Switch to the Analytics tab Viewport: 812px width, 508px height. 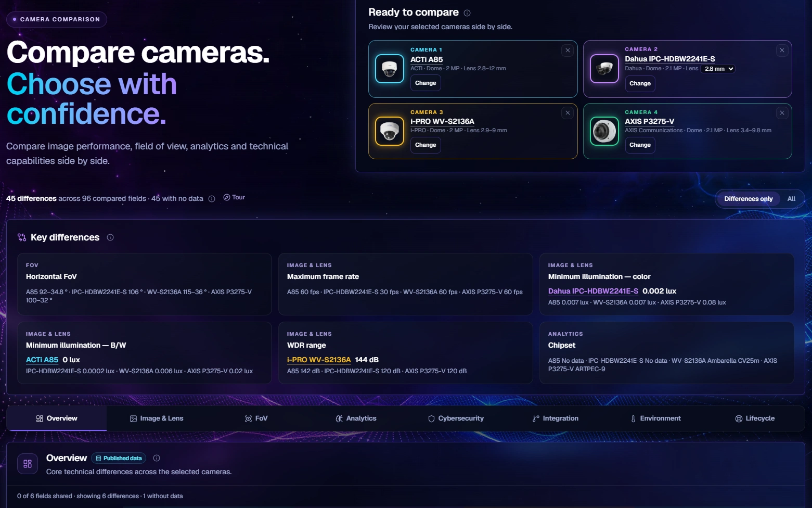point(356,418)
